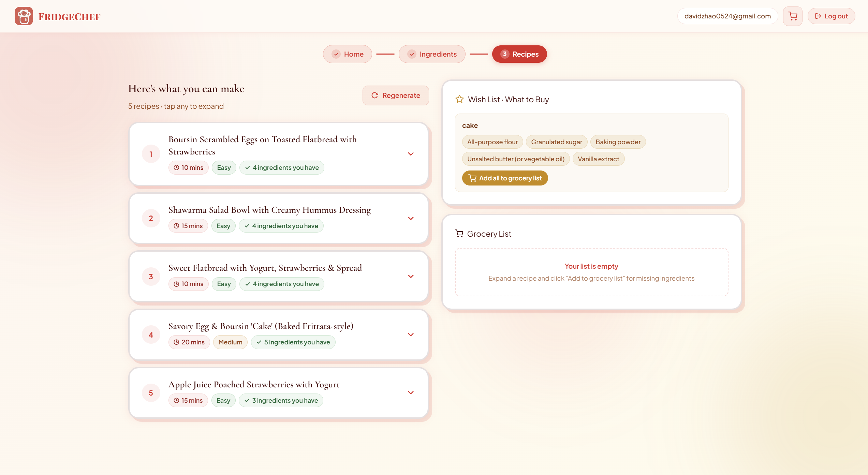Go back to Ingredients step
This screenshot has height=475, width=868.
tap(432, 54)
